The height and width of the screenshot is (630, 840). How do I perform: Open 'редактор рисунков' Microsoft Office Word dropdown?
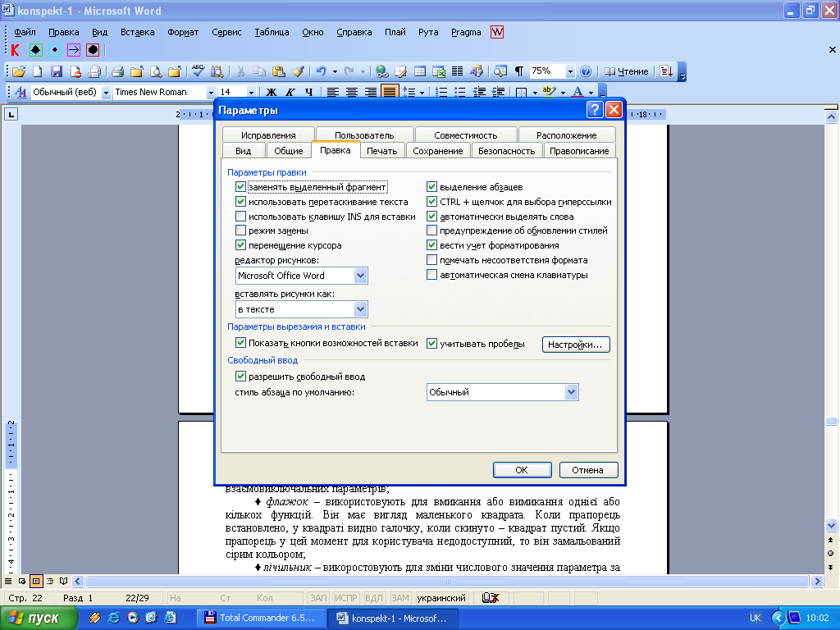pos(361,276)
